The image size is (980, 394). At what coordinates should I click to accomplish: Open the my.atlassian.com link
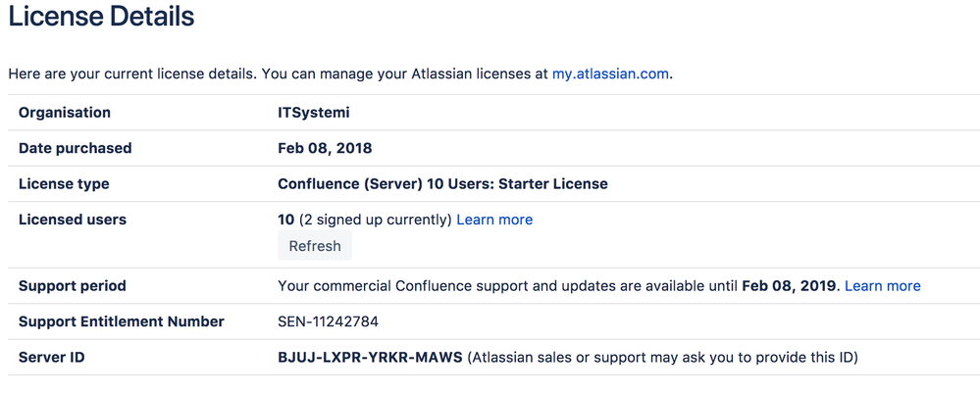(610, 74)
